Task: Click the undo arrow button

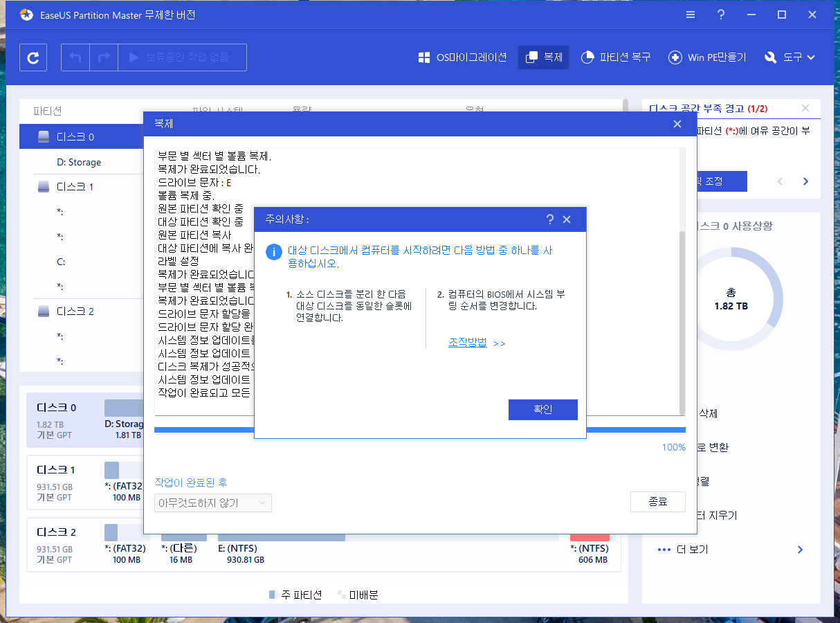Action: [x=75, y=57]
